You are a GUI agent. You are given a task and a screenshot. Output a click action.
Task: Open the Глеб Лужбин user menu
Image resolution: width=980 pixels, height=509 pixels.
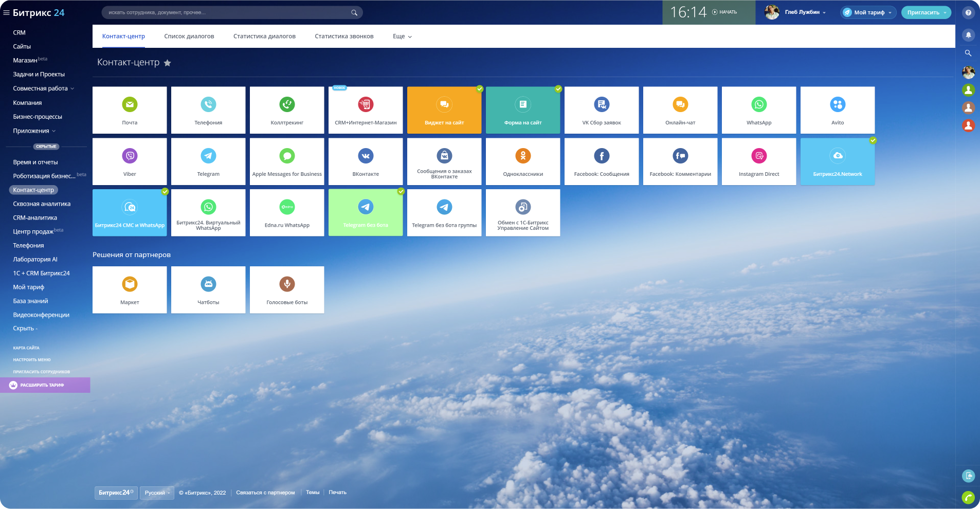point(795,12)
